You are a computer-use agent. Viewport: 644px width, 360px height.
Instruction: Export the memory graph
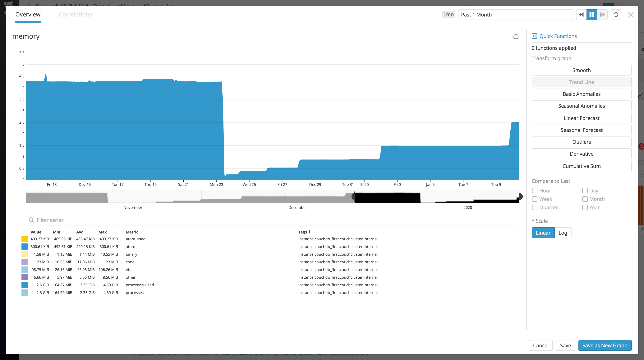coord(516,36)
